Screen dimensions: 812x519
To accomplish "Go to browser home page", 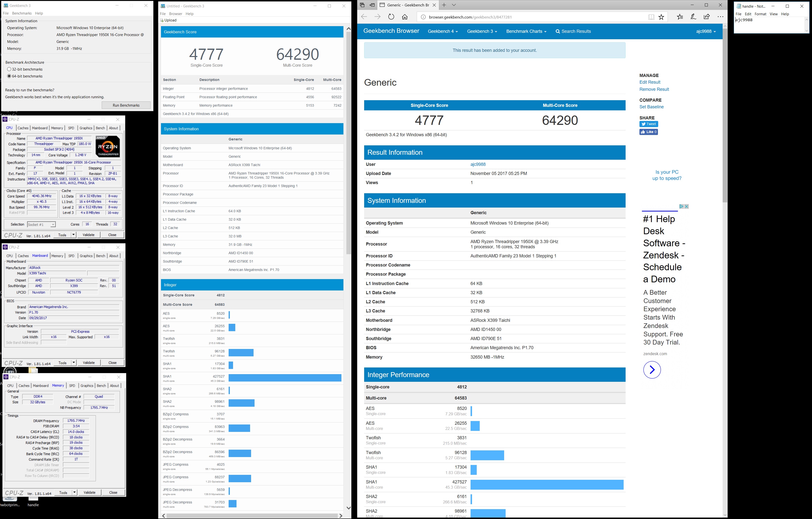I will [405, 17].
